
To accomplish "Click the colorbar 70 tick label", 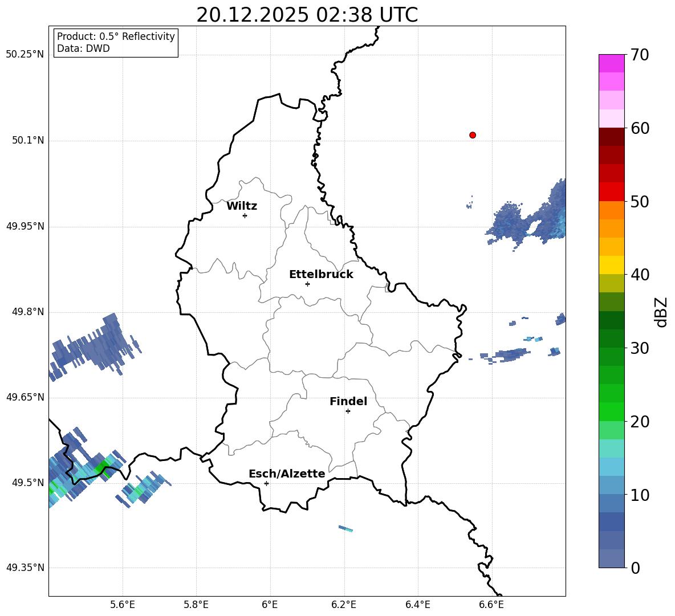I will click(x=640, y=55).
